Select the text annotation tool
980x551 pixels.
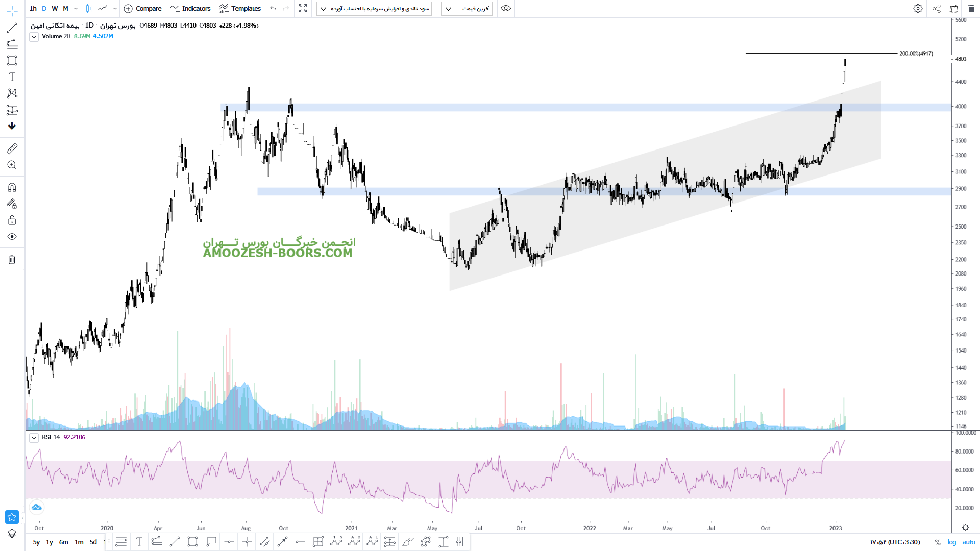(x=12, y=77)
